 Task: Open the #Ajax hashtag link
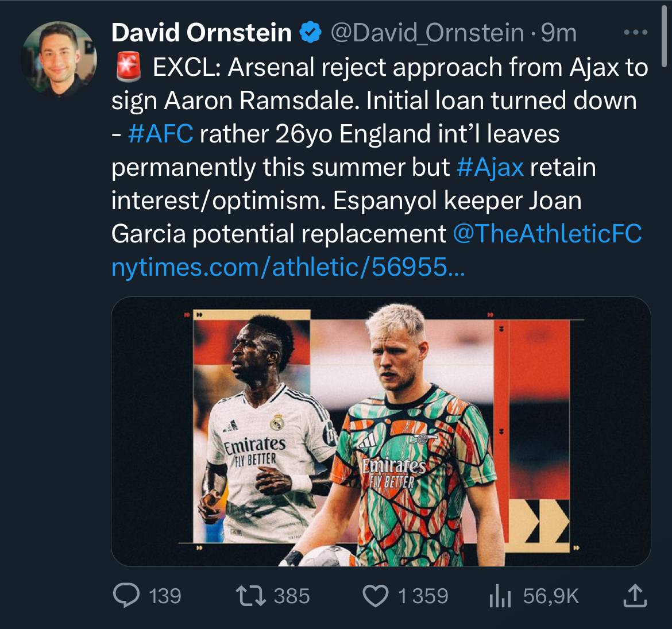pyautogui.click(x=490, y=167)
